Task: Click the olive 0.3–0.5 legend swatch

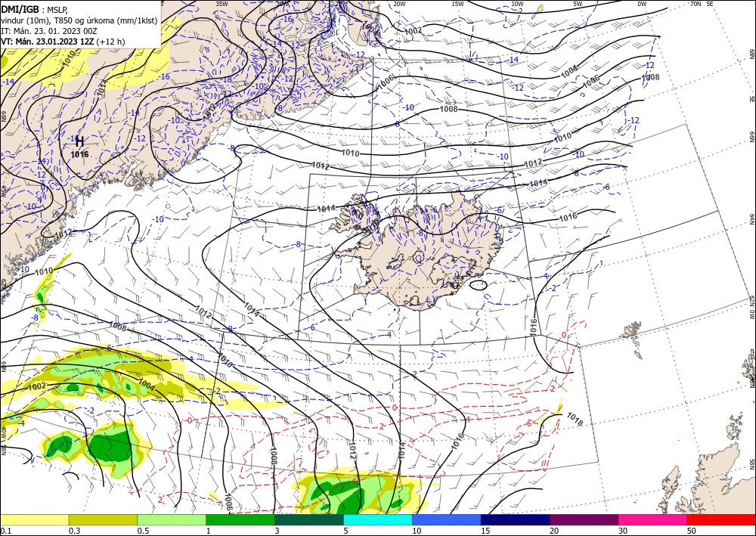Action: [103, 519]
